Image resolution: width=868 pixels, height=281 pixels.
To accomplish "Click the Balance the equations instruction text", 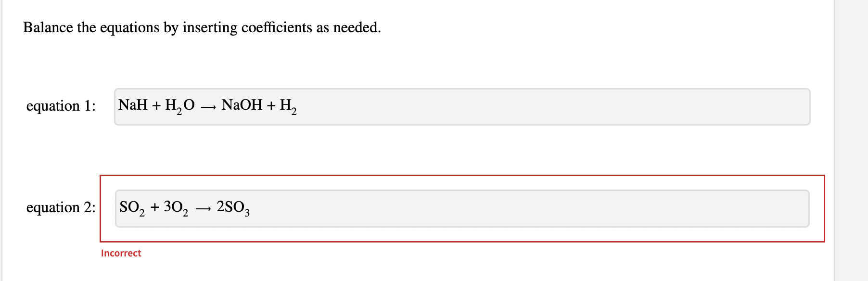I will click(202, 27).
